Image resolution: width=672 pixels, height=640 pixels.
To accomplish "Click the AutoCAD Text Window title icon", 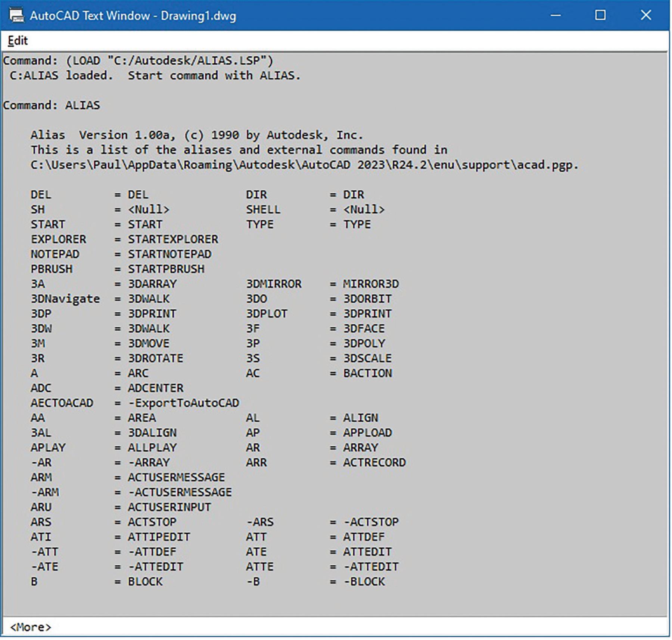I will point(16,15).
